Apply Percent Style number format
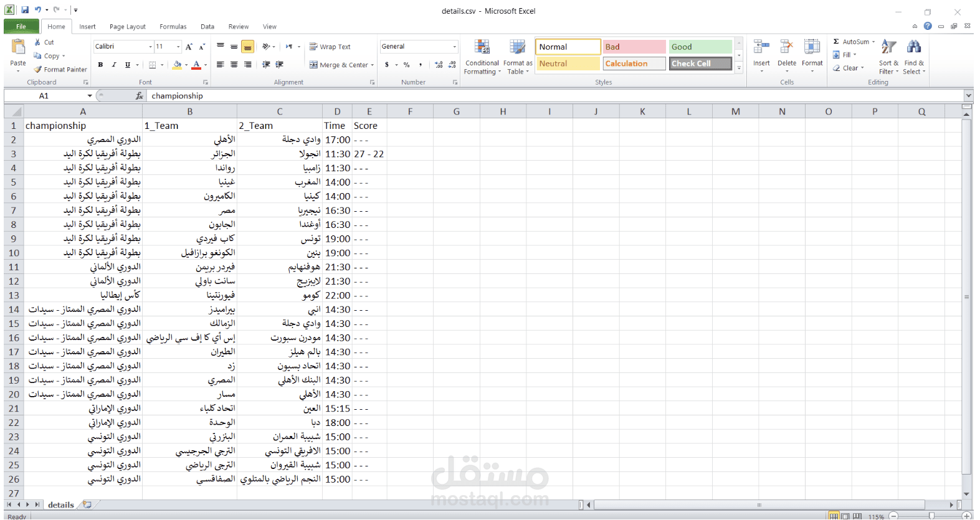980x520 pixels. click(407, 65)
